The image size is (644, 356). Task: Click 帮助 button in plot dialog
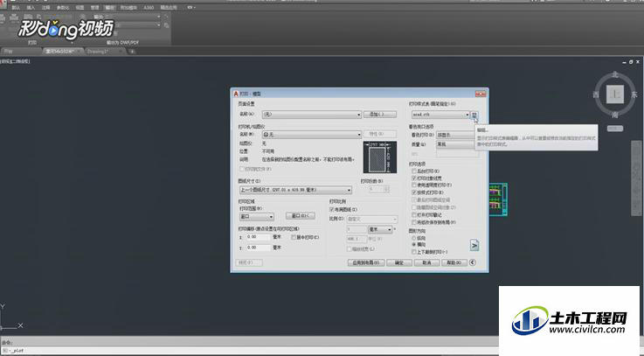coord(454,262)
